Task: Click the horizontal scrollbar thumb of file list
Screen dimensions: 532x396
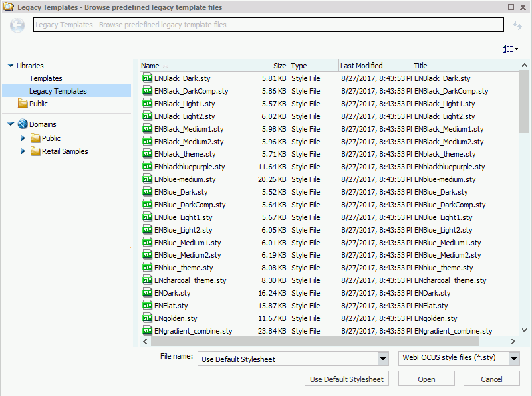Action: click(x=315, y=341)
